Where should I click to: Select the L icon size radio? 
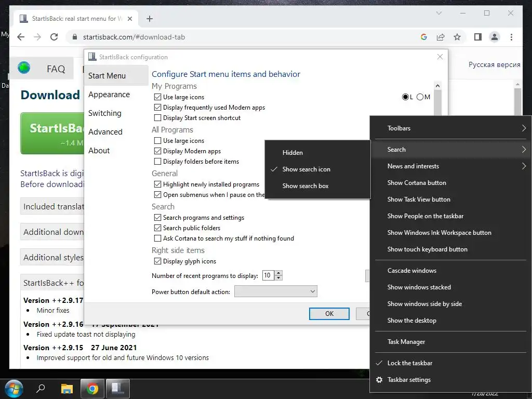pos(405,97)
